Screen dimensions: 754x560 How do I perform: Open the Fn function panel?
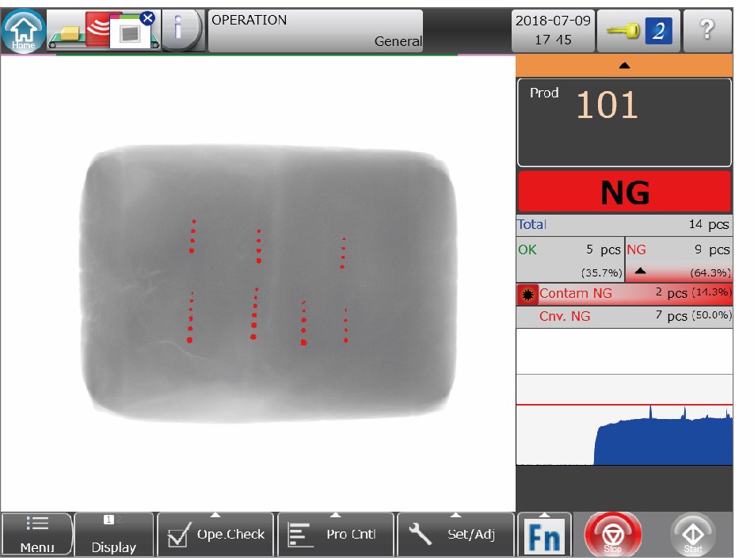pos(543,535)
